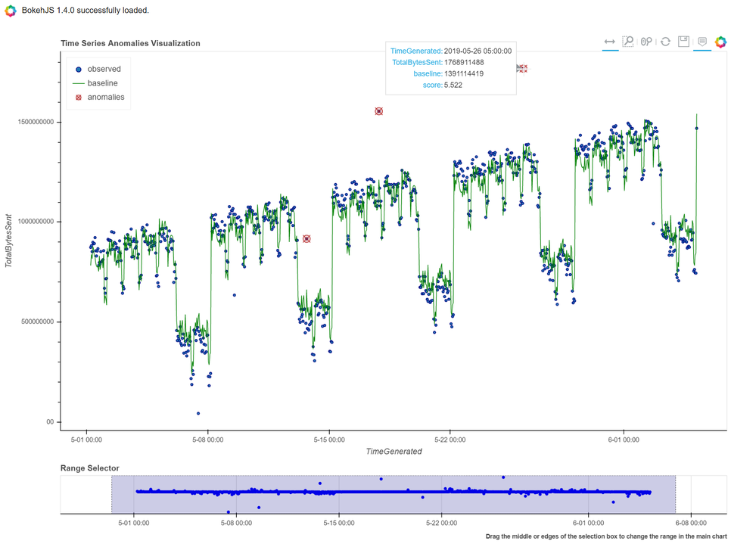This screenshot has width=756, height=550.
Task: Click the 500000000 y-axis tick label
Action: [38, 322]
